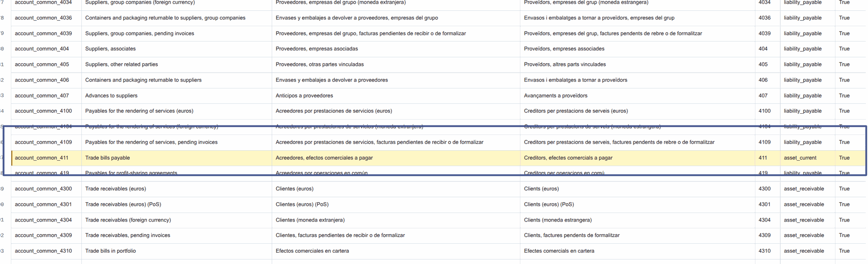Click "Creditors, efectes comercials a pagar" cell
This screenshot has height=264, width=868.
tap(568, 158)
